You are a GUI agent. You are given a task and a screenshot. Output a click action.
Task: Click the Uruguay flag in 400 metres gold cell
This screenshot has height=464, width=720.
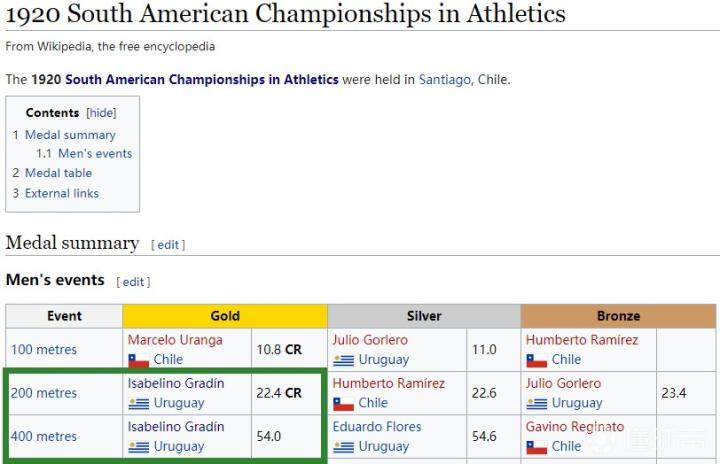click(x=138, y=447)
